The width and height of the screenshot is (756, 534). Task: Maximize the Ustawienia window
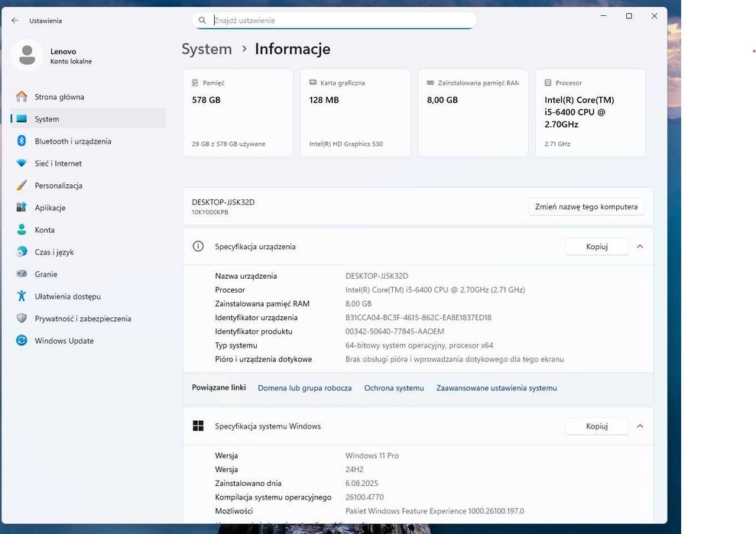click(628, 16)
